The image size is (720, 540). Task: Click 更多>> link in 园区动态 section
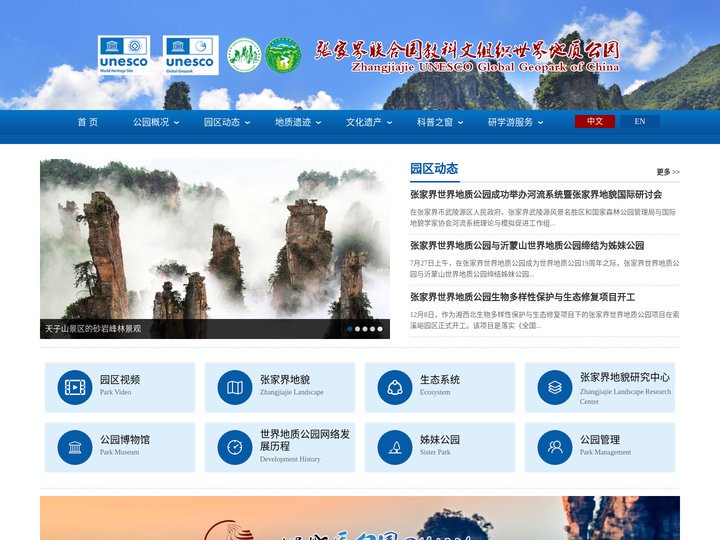point(668,172)
